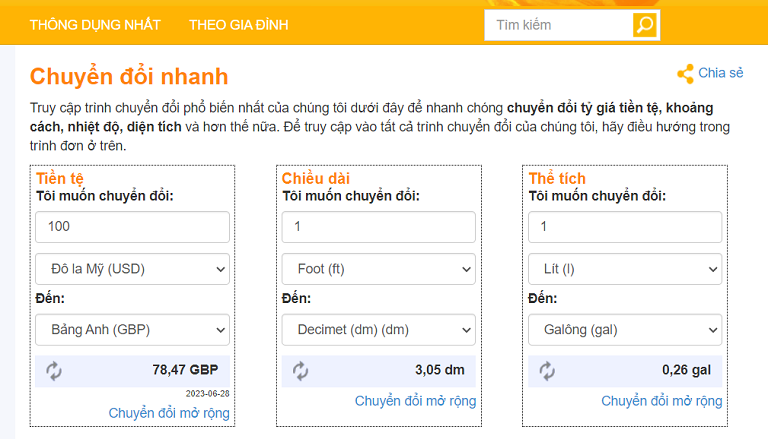768x439 pixels.
Task: Click Chuyển đổi mở rộng under Tiền tệ
Action: tap(169, 413)
